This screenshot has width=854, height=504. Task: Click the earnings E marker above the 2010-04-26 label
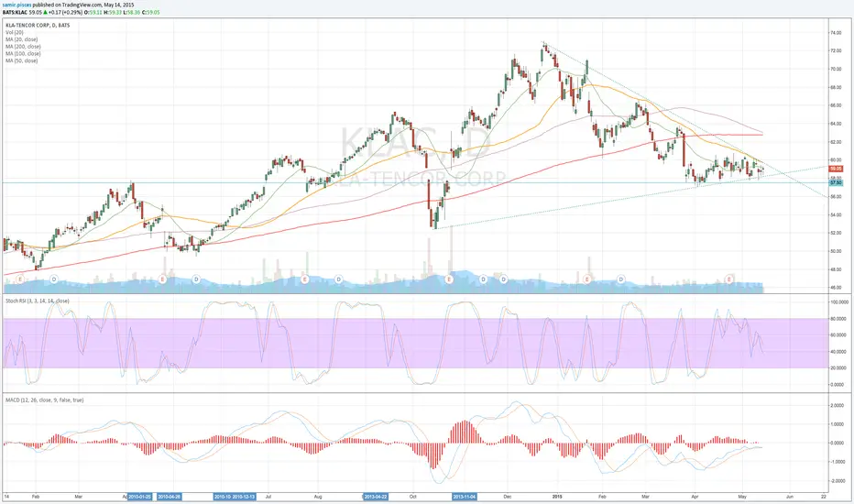pyautogui.click(x=162, y=279)
